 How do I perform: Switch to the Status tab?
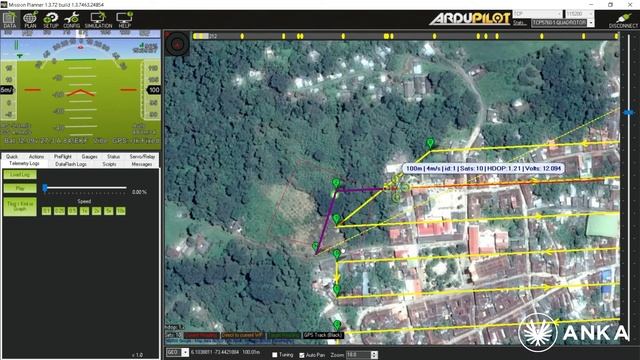(x=113, y=157)
